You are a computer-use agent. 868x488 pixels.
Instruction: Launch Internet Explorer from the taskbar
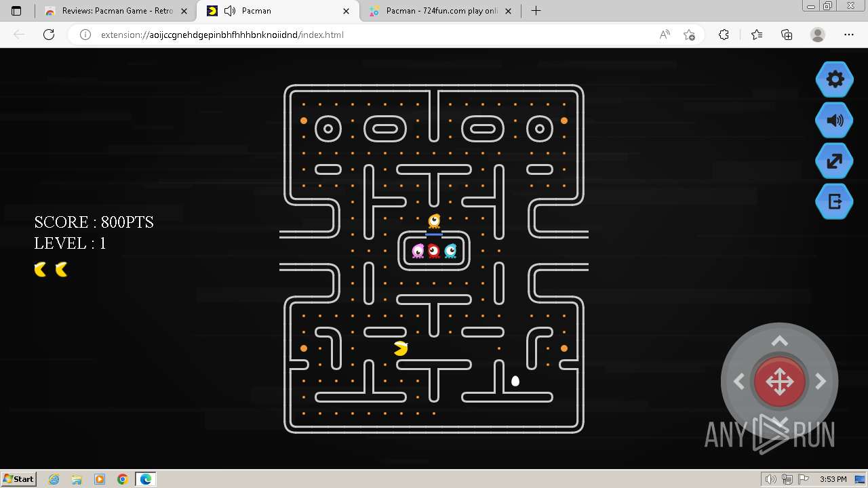54,479
